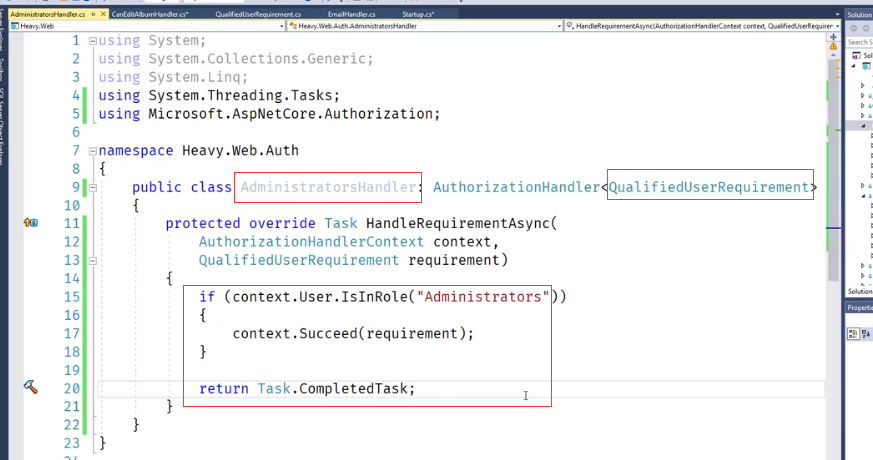
Task: Switch to the EmailHandler.cs tab
Action: [x=351, y=14]
